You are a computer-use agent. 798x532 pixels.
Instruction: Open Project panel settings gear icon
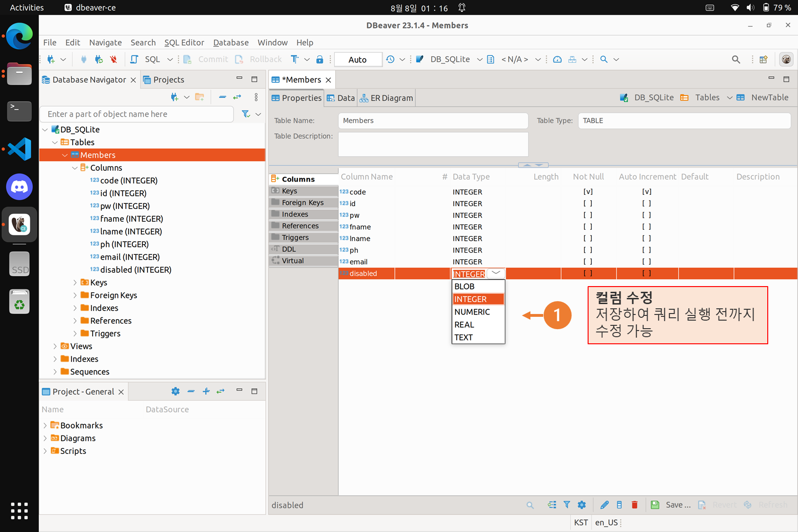[175, 391]
